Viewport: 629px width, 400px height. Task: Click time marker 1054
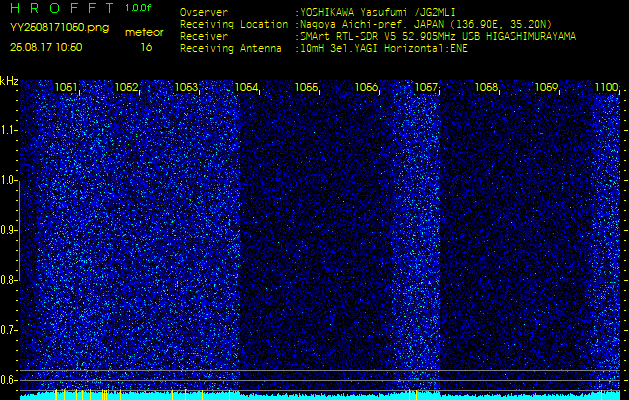[x=246, y=87]
